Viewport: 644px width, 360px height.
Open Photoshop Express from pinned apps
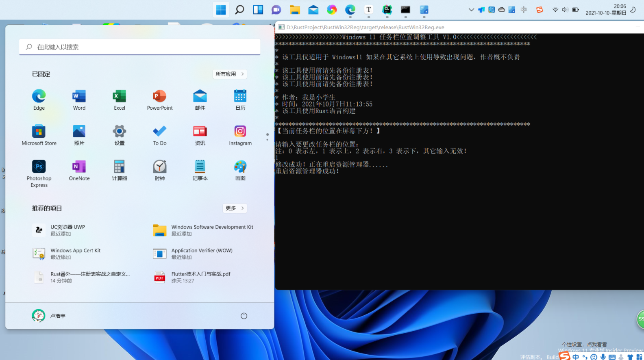pos(39,173)
